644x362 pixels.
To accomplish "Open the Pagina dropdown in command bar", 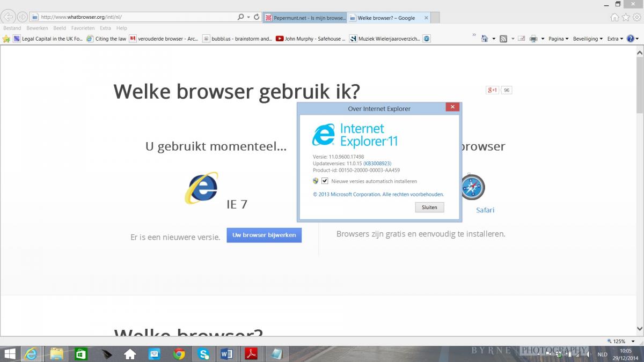I will point(559,39).
